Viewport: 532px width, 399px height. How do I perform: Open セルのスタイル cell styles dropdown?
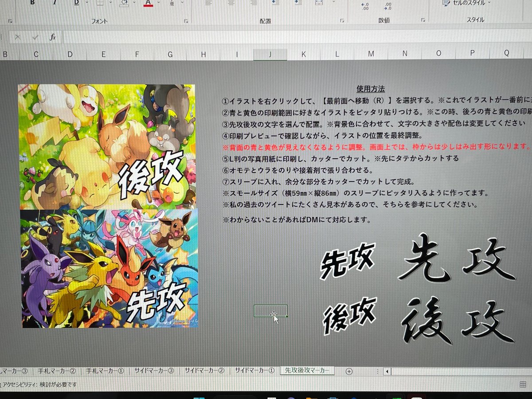[466, 3]
